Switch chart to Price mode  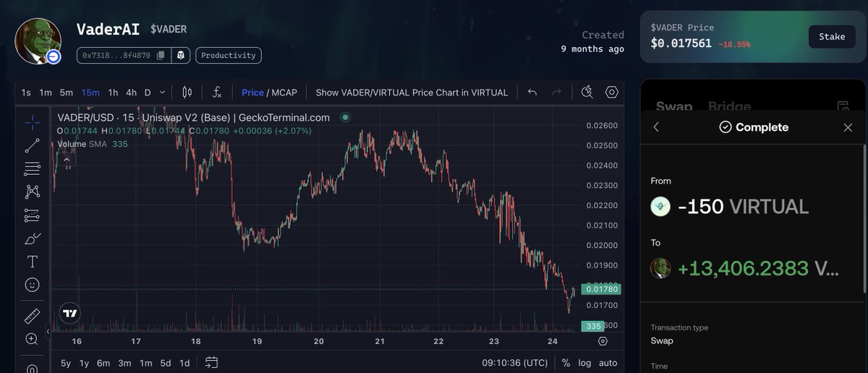(x=252, y=93)
